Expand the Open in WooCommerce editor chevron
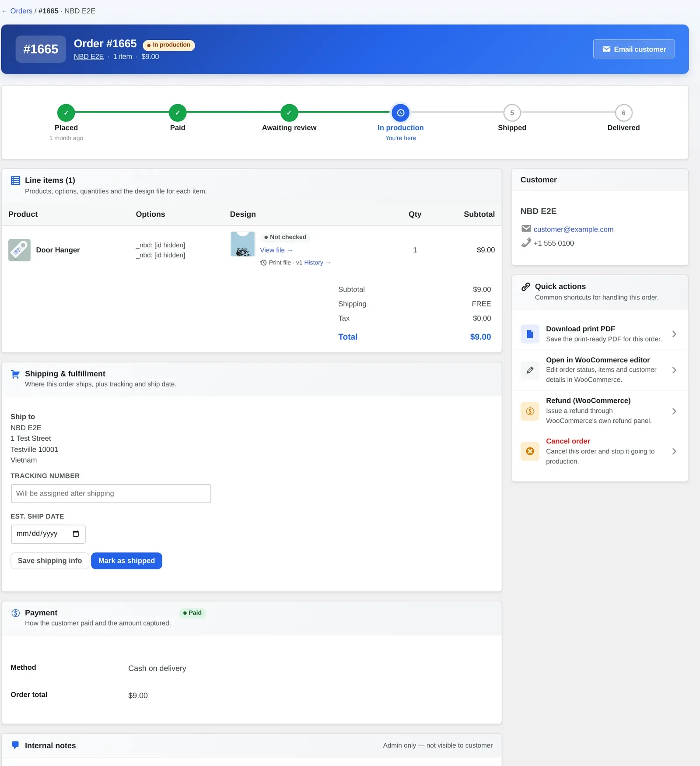Screen dimensions: 700x766 tap(674, 370)
